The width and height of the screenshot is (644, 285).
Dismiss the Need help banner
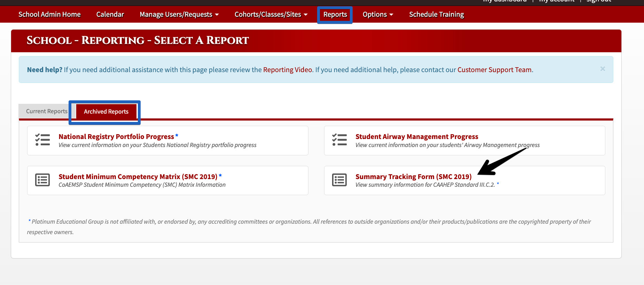coord(603,69)
